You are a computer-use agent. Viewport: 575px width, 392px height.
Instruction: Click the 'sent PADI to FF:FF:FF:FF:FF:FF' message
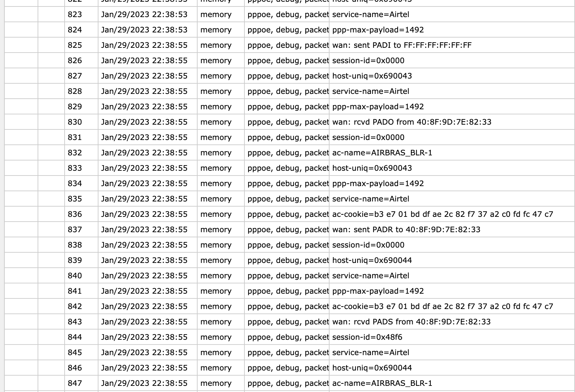click(x=402, y=45)
